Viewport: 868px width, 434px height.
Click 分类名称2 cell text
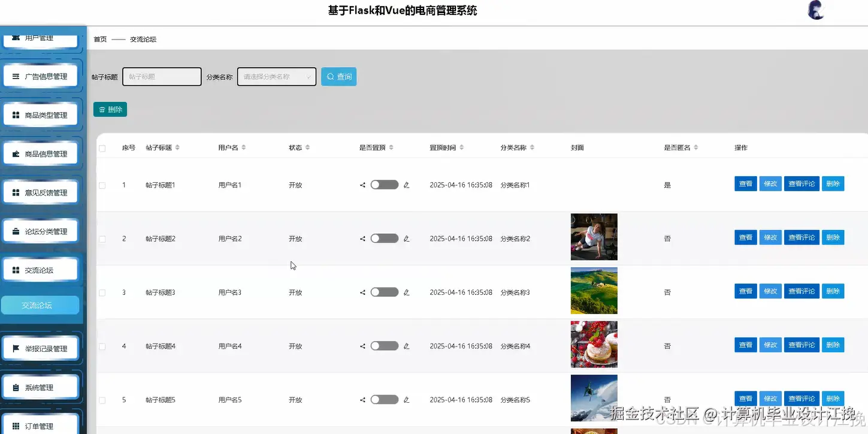515,239
